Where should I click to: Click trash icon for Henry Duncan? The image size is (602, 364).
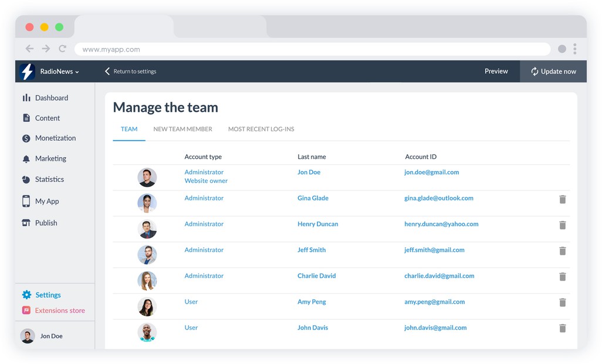tap(562, 225)
